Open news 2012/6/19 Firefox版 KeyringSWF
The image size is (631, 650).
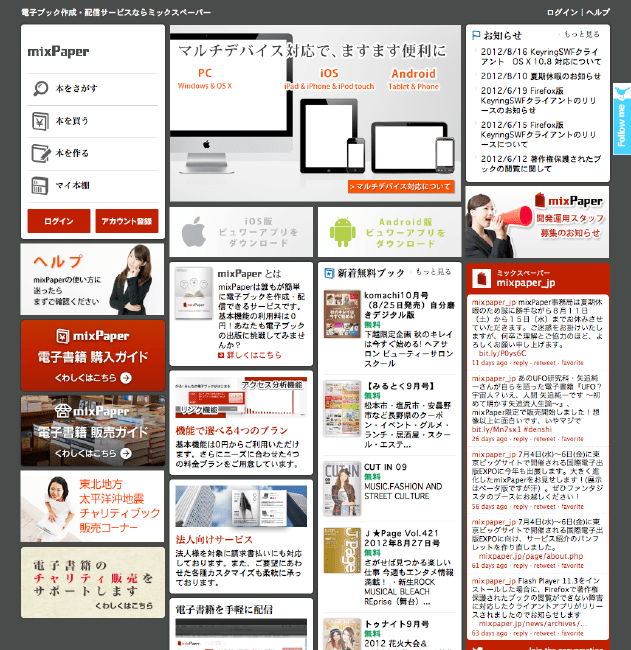click(539, 101)
